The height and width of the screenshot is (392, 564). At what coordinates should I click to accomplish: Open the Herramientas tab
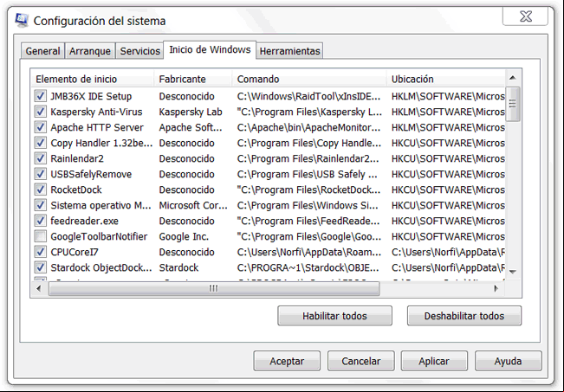(289, 51)
